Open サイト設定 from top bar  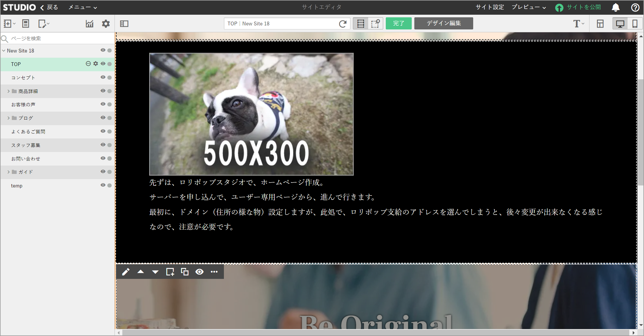click(490, 7)
